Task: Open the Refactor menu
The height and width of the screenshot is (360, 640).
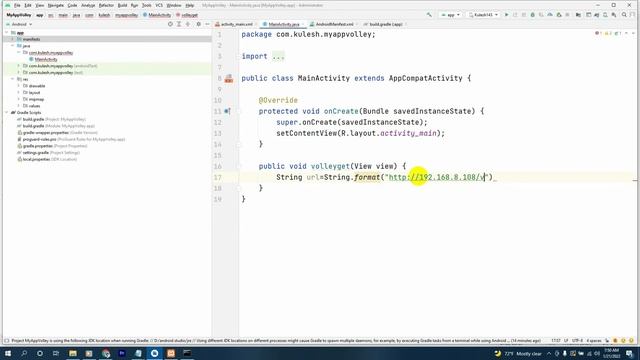Action: [x=106, y=5]
